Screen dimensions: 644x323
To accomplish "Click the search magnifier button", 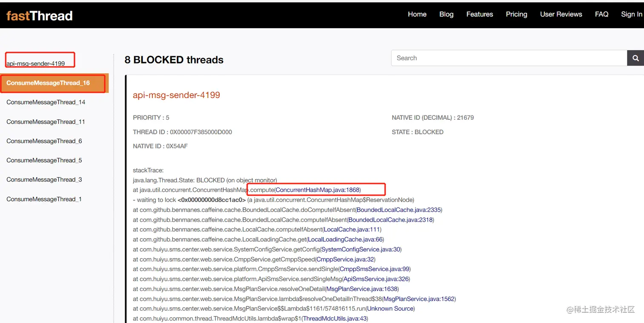I will click(x=635, y=58).
